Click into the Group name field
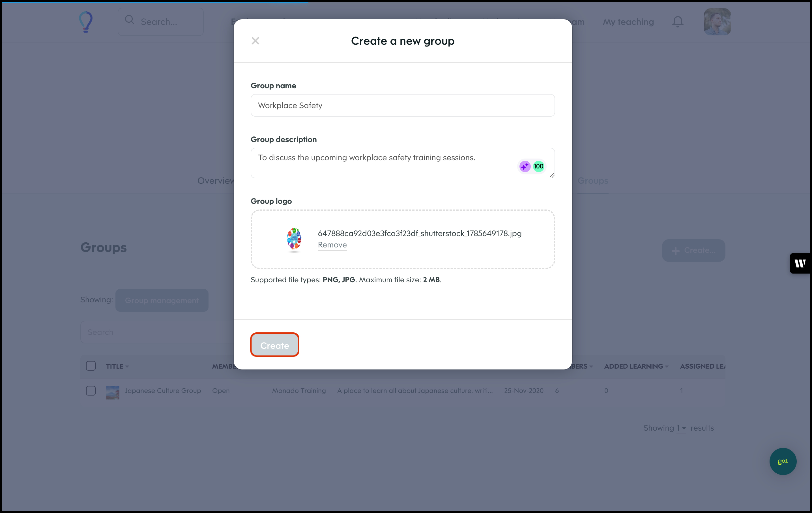 [x=402, y=105]
